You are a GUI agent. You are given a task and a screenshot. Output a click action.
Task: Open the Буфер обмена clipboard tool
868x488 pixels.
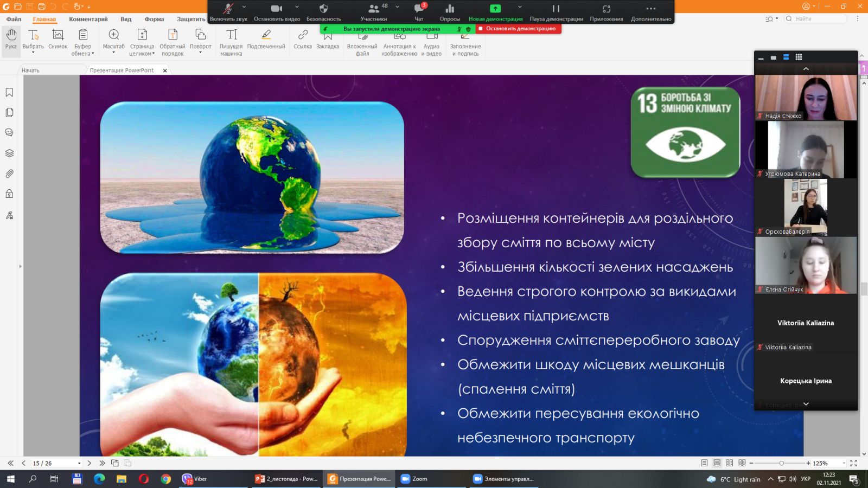pos(83,42)
